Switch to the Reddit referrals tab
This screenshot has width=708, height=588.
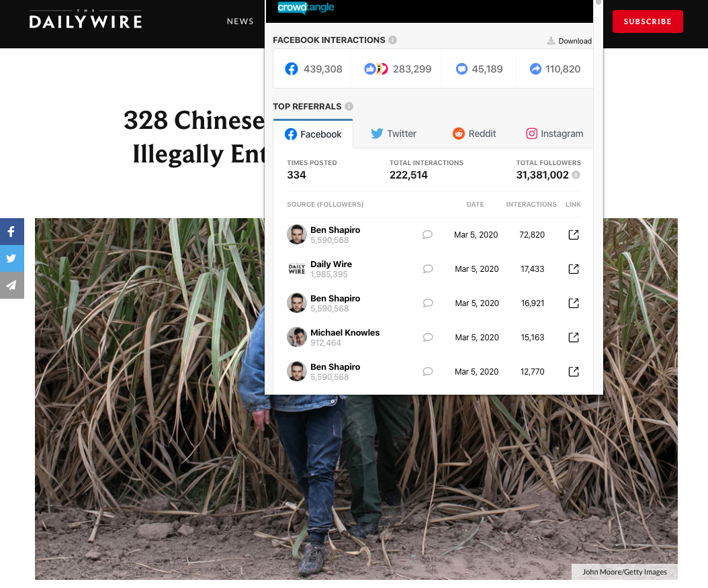pos(474,134)
